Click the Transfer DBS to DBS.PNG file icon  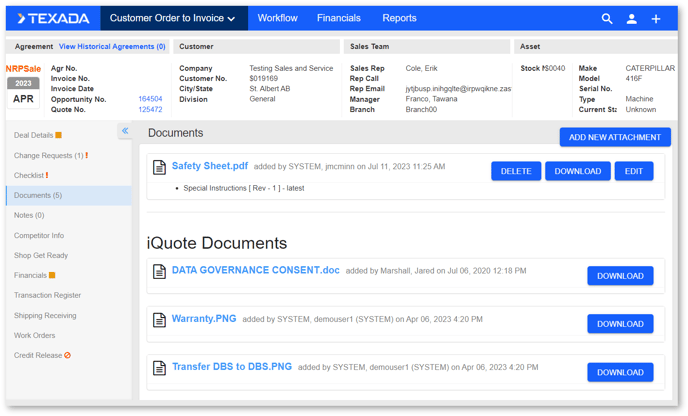pyautogui.click(x=159, y=368)
